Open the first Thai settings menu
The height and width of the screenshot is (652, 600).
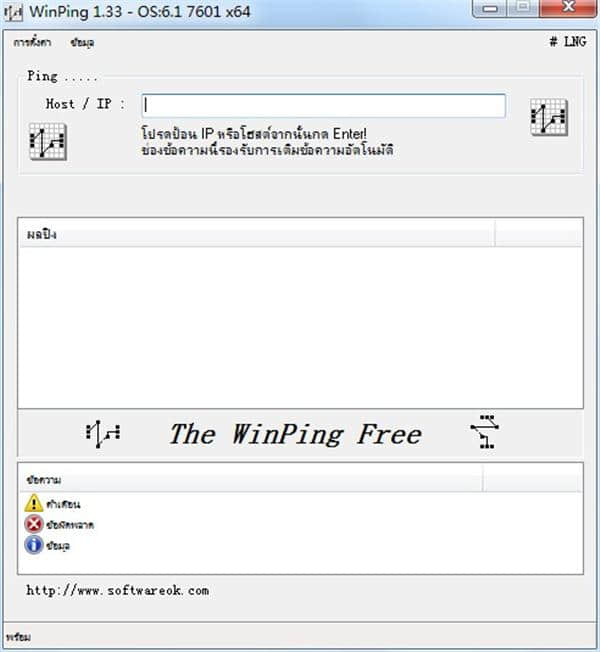[x=32, y=42]
